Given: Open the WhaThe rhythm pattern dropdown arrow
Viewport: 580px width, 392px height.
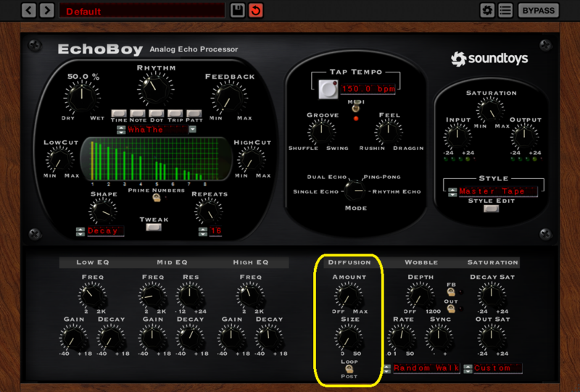Looking at the screenshot, I should pyautogui.click(x=192, y=130).
